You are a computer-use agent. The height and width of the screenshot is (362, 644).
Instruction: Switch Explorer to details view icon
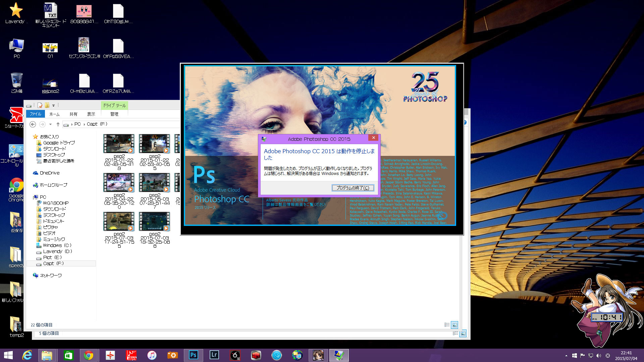click(447, 325)
